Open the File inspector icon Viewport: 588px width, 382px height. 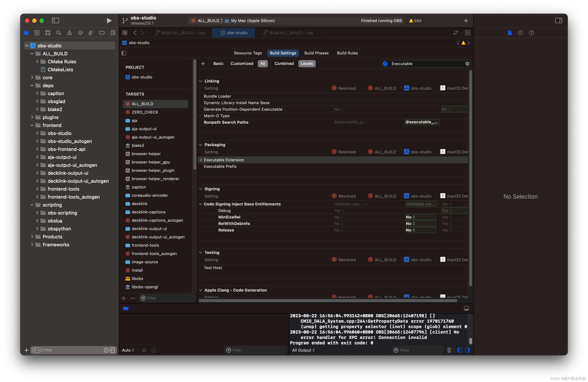click(510, 33)
